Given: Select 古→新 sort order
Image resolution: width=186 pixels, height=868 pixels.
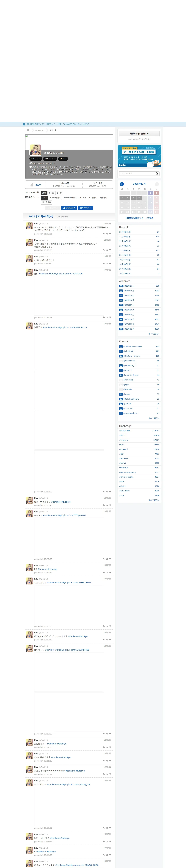Looking at the screenshot, I should (x=59, y=193).
